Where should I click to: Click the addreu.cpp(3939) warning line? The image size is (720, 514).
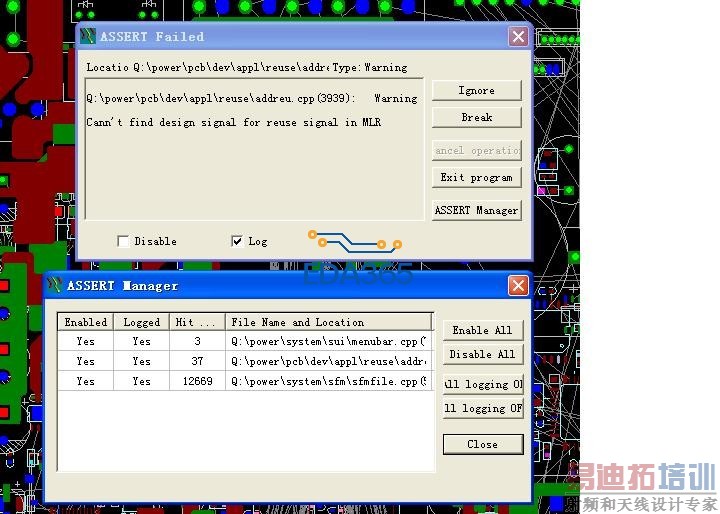tap(252, 98)
